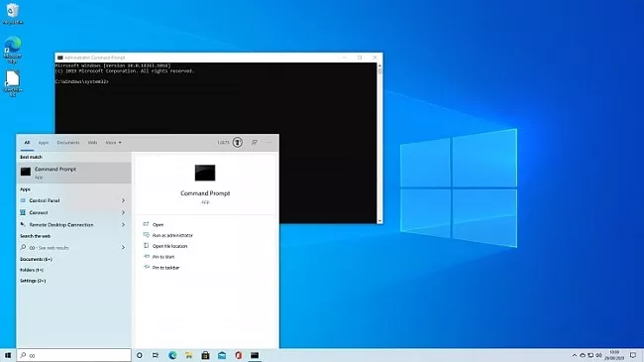
Task: Switch to the Web search tab
Action: click(92, 143)
